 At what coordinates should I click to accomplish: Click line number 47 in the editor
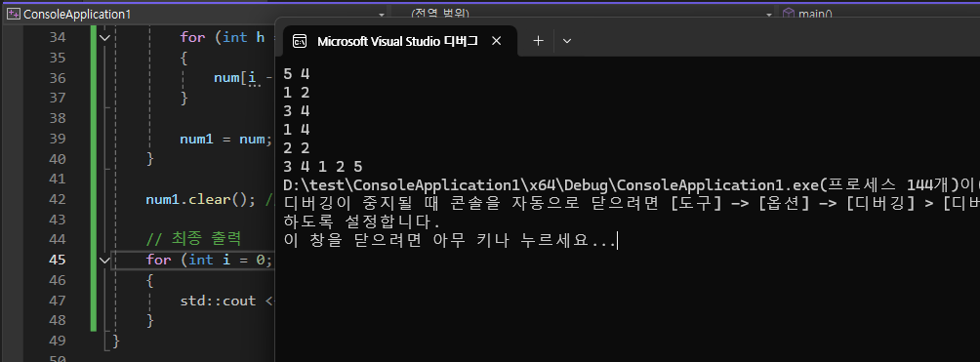pyautogui.click(x=57, y=301)
